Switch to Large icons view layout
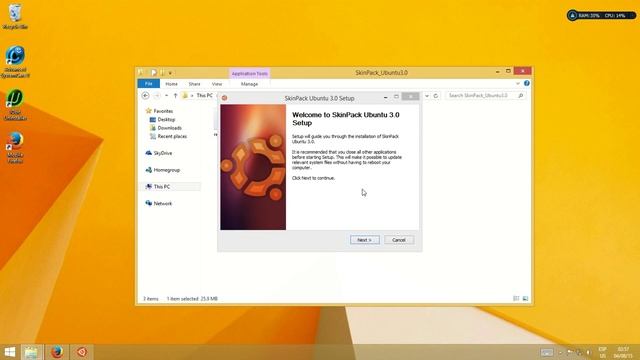The image size is (640, 360). (x=525, y=299)
